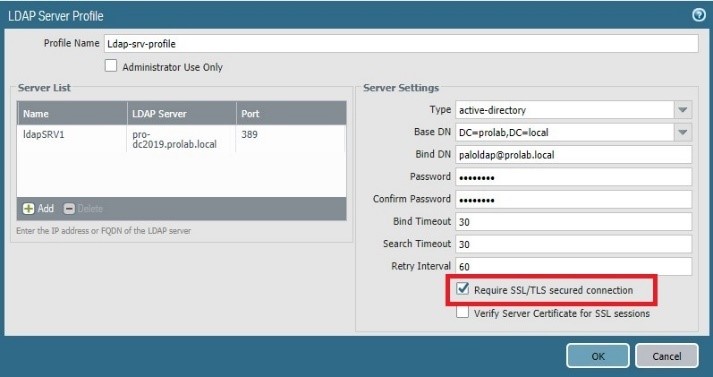Click the Delete minus icon in Server List
This screenshot has width=713, height=377.
(69, 209)
